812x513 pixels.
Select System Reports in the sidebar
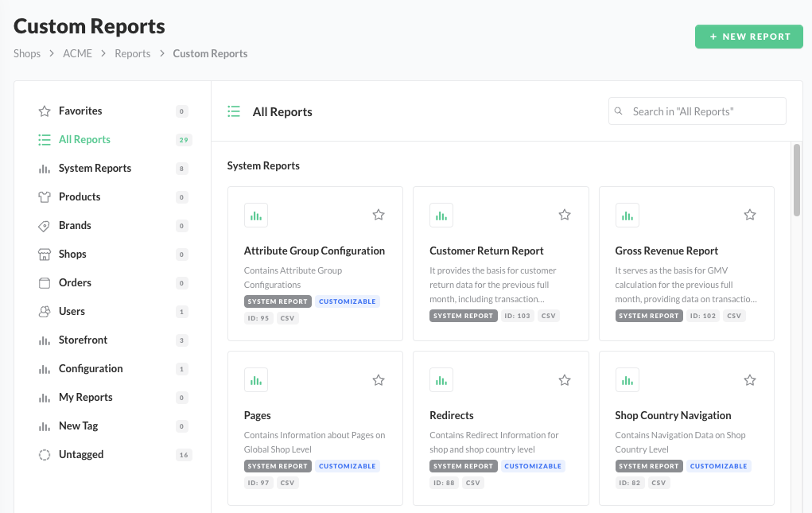point(95,169)
